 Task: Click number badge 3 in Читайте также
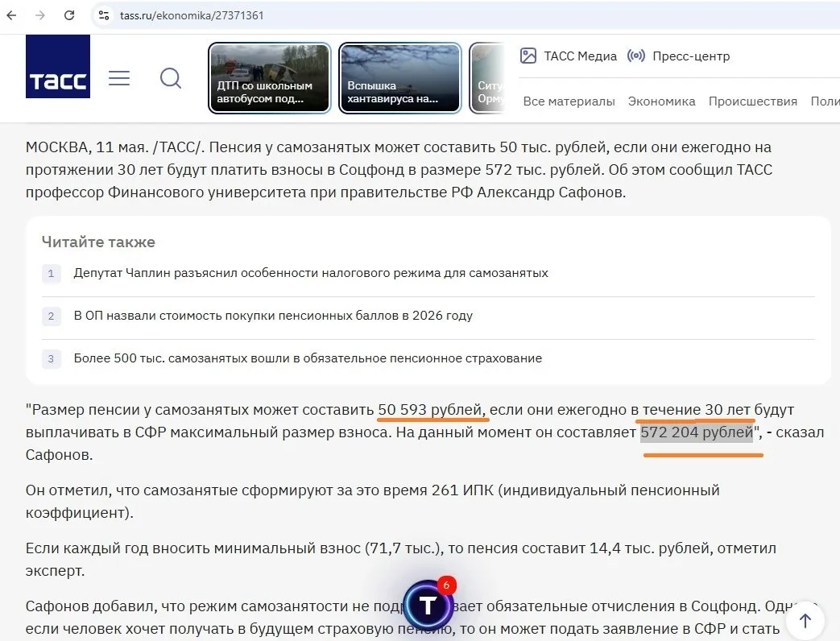[51, 358]
